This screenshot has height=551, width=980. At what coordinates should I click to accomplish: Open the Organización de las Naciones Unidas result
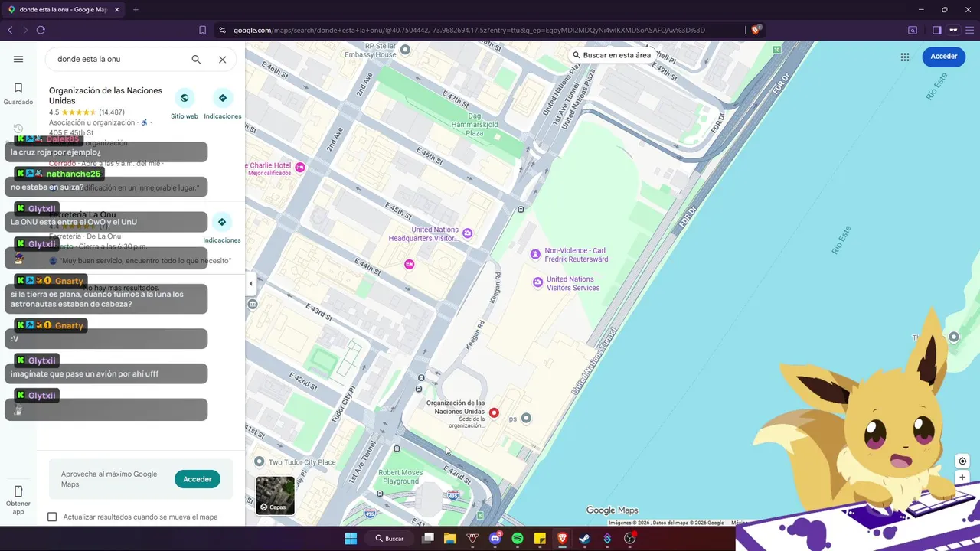pos(106,95)
